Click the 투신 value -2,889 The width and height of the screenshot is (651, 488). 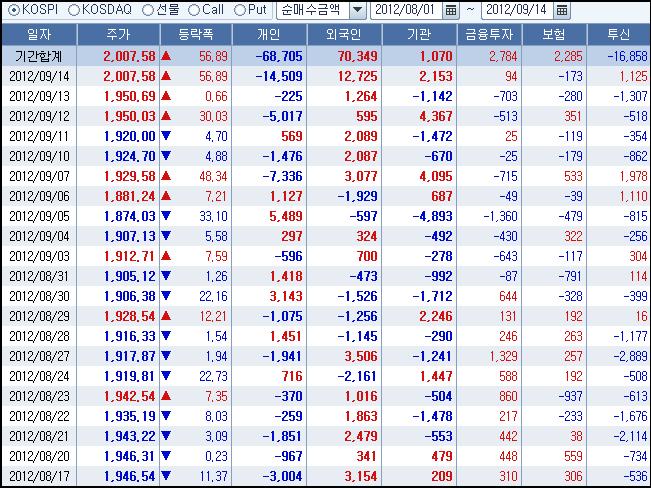pyautogui.click(x=630, y=356)
